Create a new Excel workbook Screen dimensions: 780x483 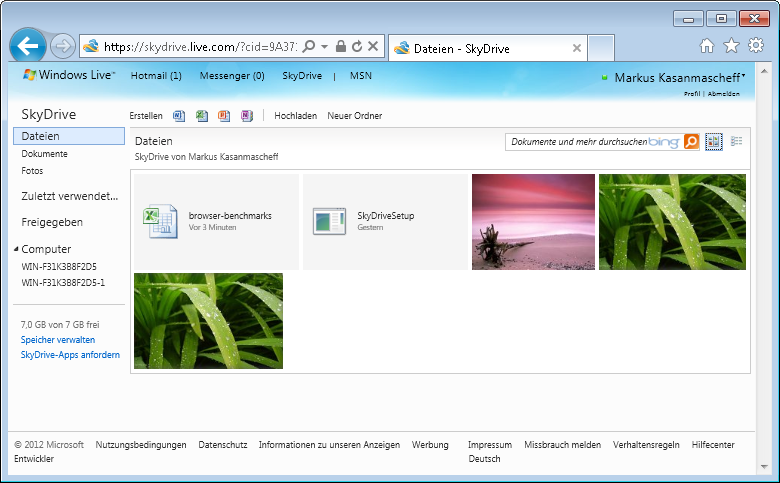point(202,116)
